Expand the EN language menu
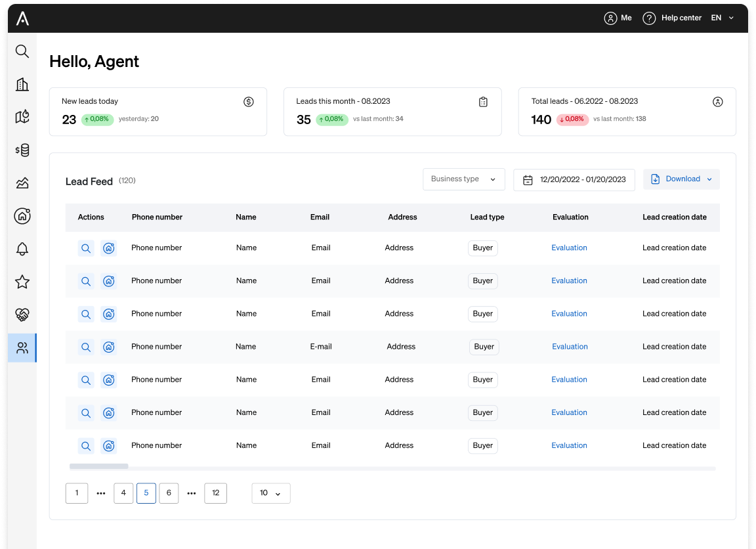Viewport: 756px width, 549px height. pyautogui.click(x=721, y=18)
